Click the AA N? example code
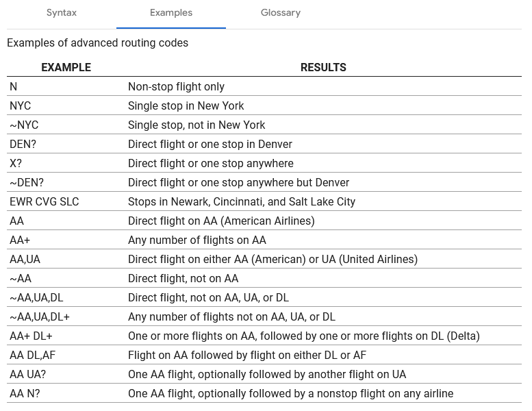Viewport: 532px width, 411px height. pos(25,393)
